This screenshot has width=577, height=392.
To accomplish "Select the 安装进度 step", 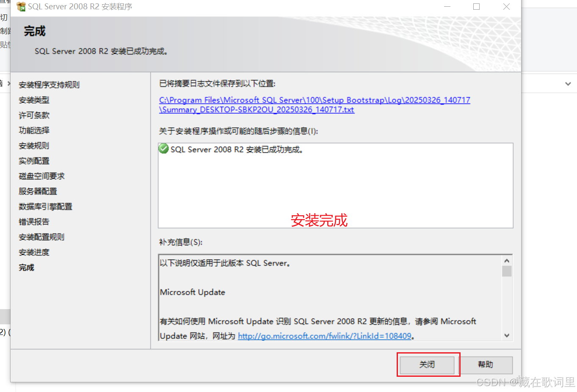I will (34, 252).
